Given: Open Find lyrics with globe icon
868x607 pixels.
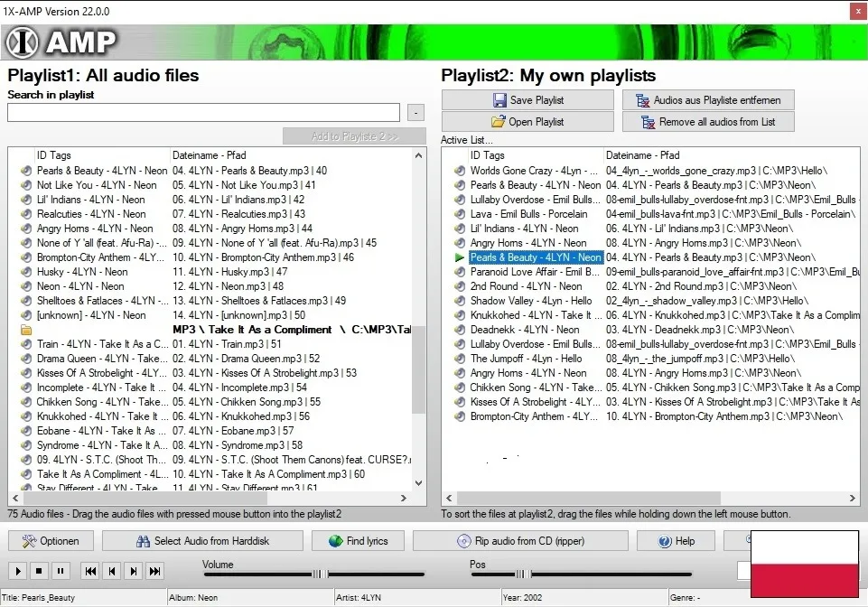Looking at the screenshot, I should (358, 541).
